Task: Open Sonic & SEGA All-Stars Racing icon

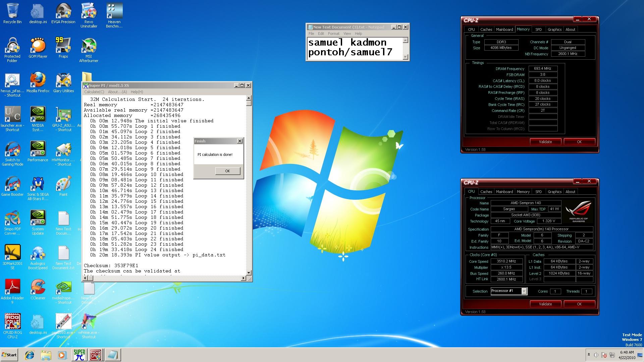Action: point(38,188)
